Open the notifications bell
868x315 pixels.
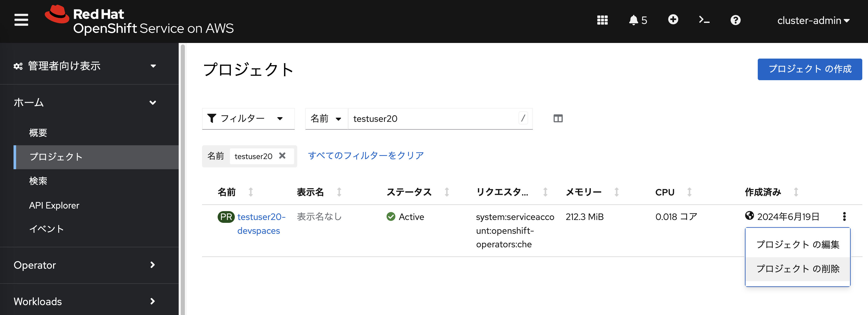point(638,20)
